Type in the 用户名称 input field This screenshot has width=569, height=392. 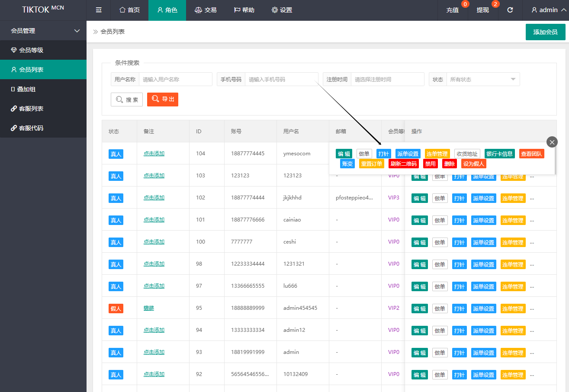(x=175, y=80)
